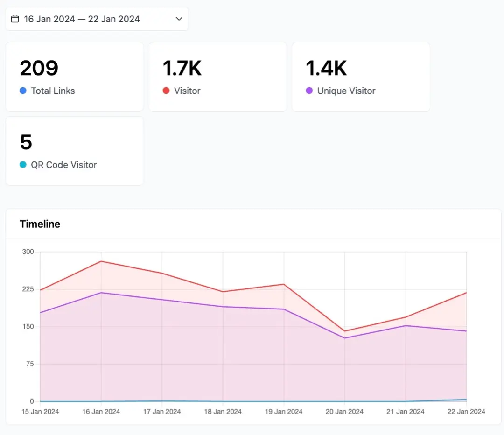Click the calendar icon in date picker
The image size is (504, 435).
pos(15,19)
